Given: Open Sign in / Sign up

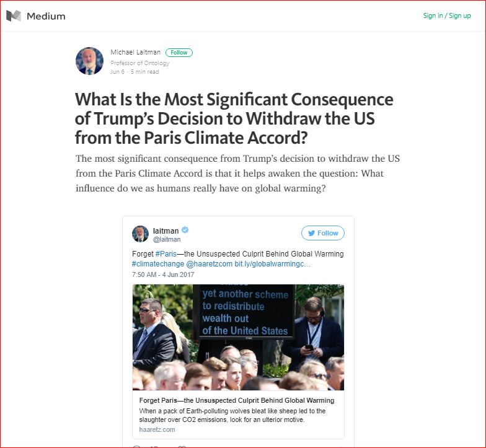Looking at the screenshot, I should (446, 15).
